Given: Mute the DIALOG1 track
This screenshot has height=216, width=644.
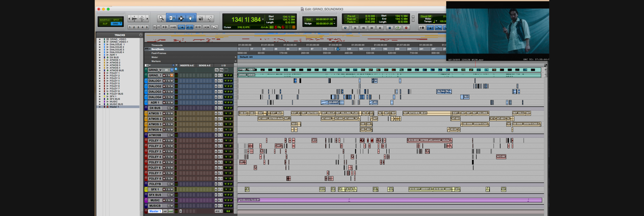Looking at the screenshot, I should point(172,81).
